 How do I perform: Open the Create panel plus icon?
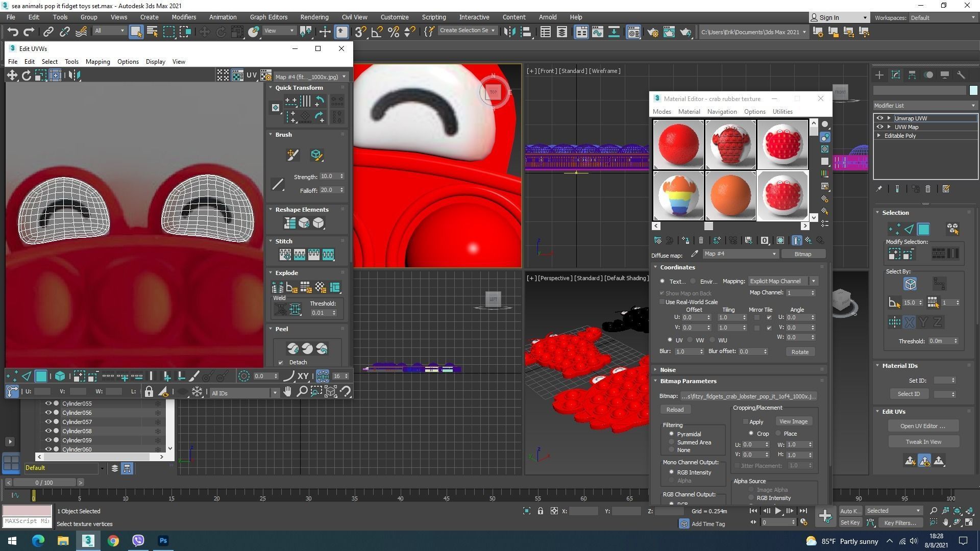click(879, 75)
